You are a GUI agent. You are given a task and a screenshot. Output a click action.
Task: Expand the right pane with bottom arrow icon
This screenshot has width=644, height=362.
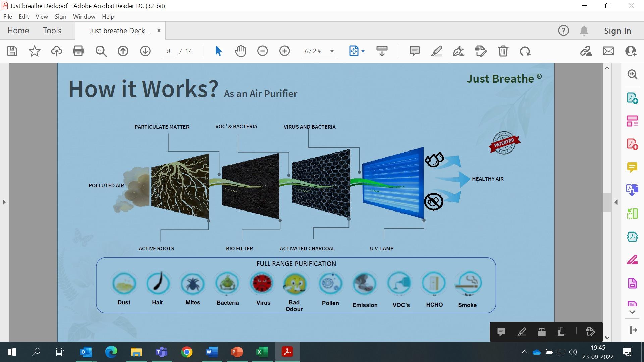[x=633, y=330]
